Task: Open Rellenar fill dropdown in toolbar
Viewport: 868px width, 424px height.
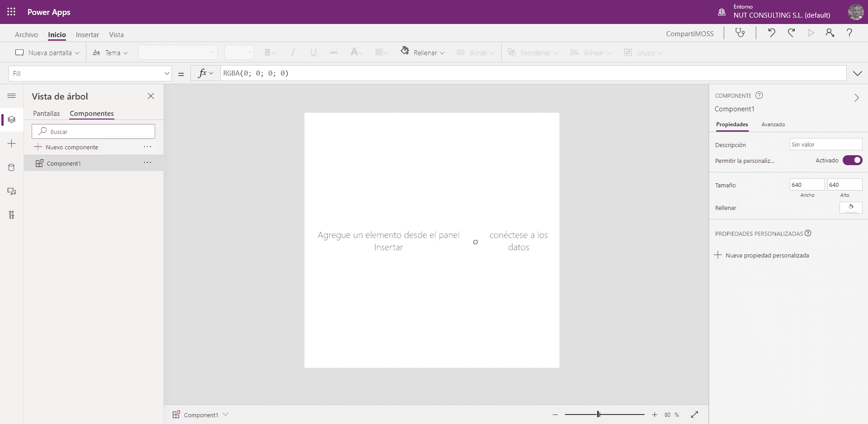Action: (422, 52)
